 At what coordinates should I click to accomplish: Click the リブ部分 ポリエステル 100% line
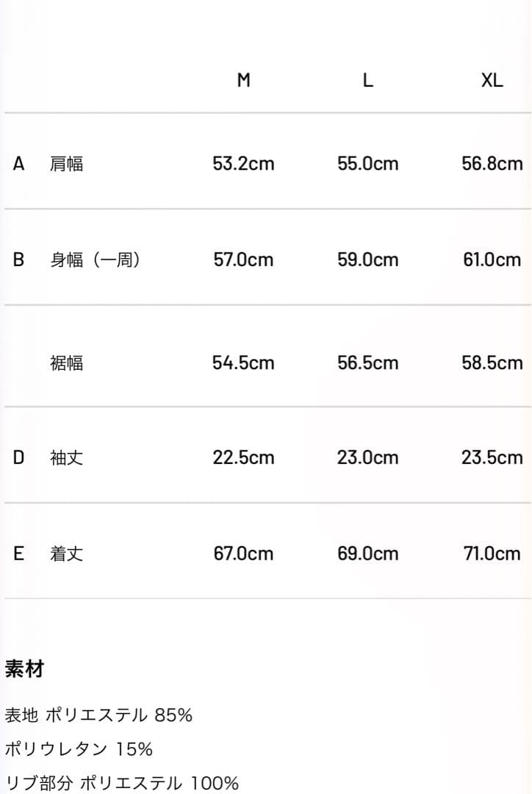pos(121,783)
